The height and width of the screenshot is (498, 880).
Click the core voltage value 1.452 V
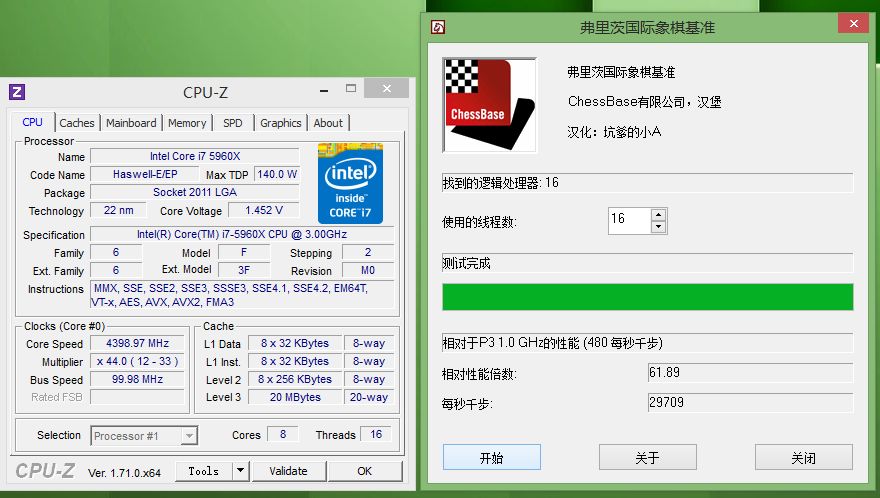pos(264,210)
